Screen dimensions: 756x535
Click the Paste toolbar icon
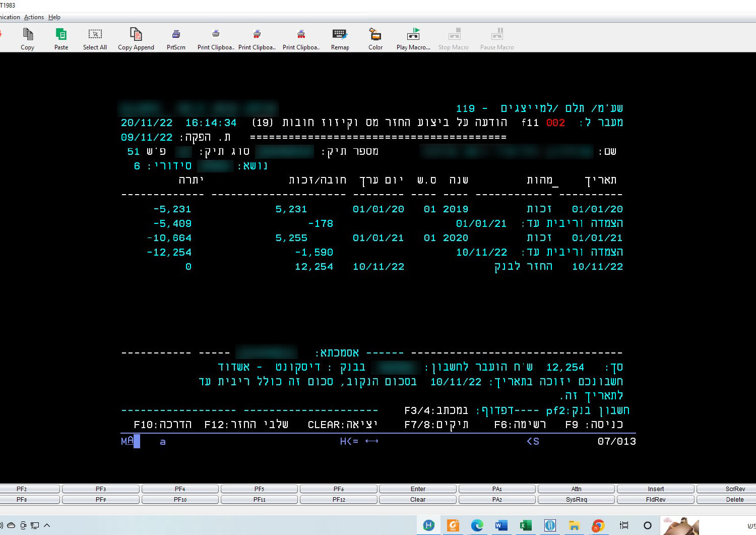click(61, 35)
